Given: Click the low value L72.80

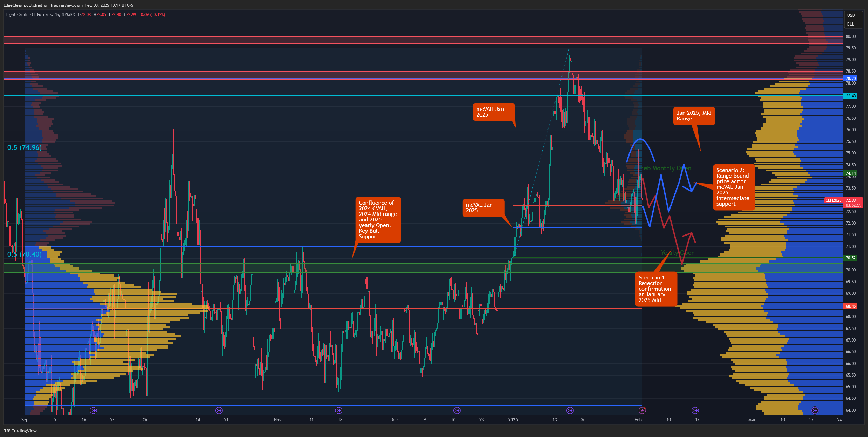Looking at the screenshot, I should click(x=115, y=15).
